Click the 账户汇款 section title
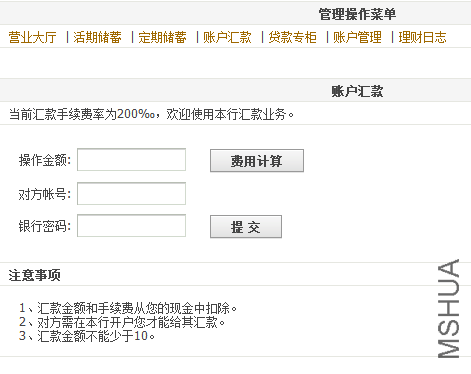471x374 pixels. click(x=357, y=91)
